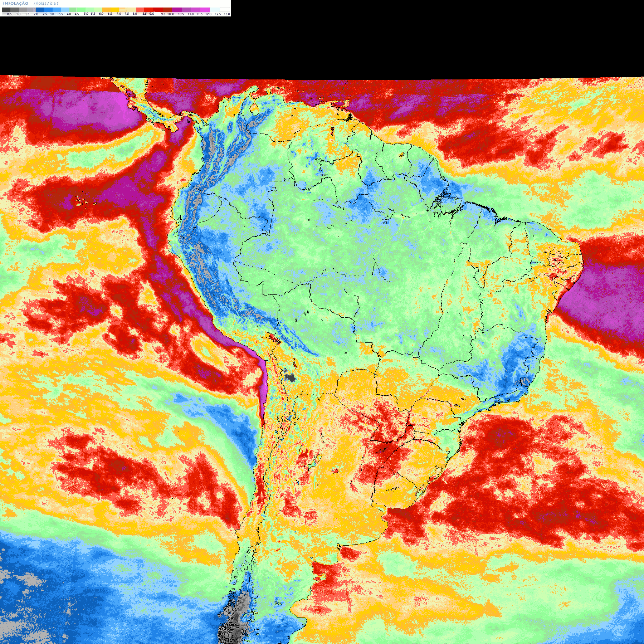Image resolution: width=644 pixels, height=644 pixels.
Task: Pick the bright magenta swatch above 12.0
Action: (205, 10)
